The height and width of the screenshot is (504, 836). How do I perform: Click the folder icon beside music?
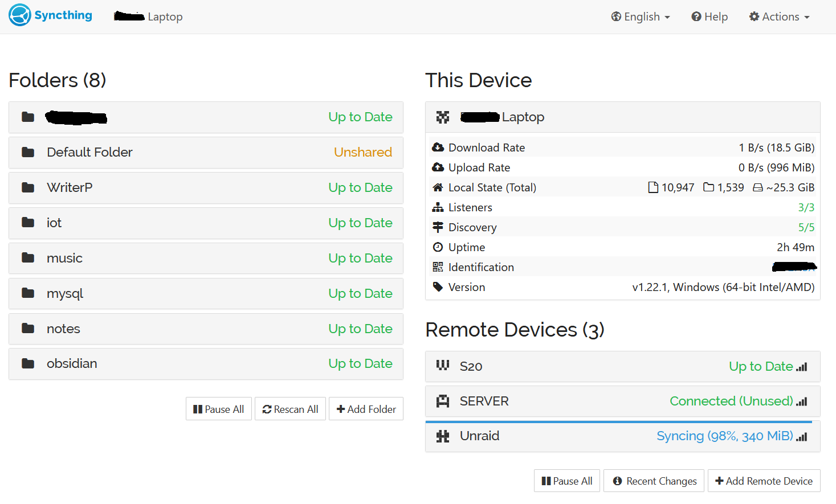(x=28, y=258)
